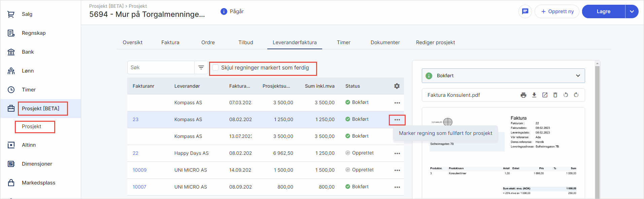This screenshot has height=199, width=644.
Task: Switch to the Timer tab
Action: [x=343, y=42]
